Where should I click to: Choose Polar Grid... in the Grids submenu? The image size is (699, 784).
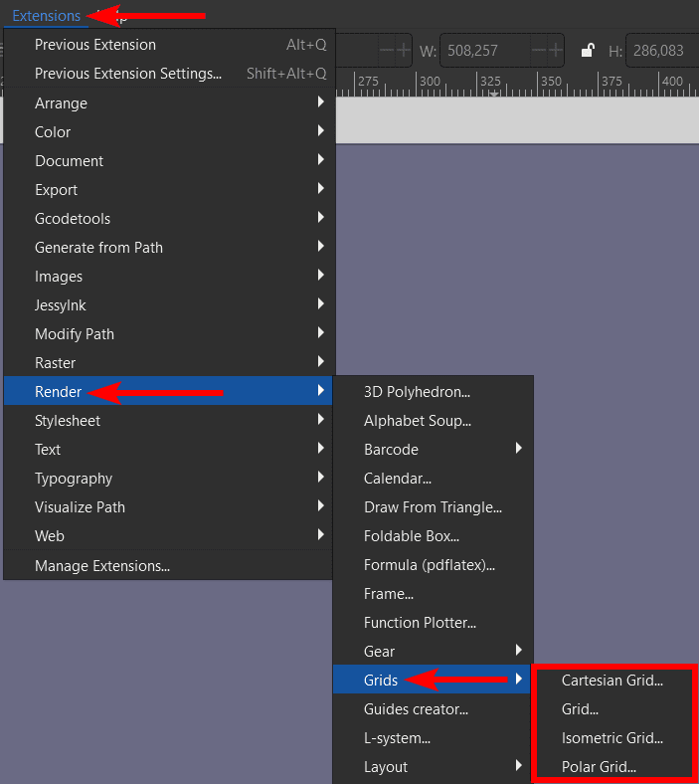click(599, 767)
